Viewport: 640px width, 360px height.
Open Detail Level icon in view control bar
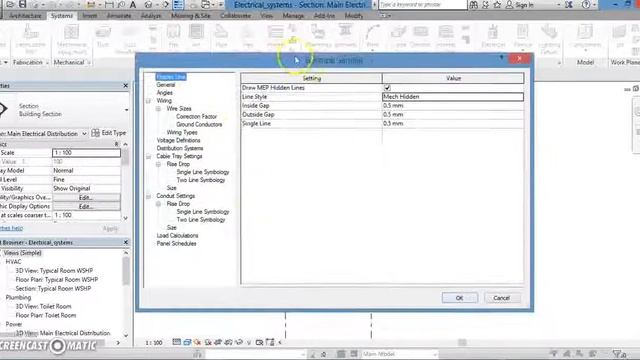[x=176, y=342]
